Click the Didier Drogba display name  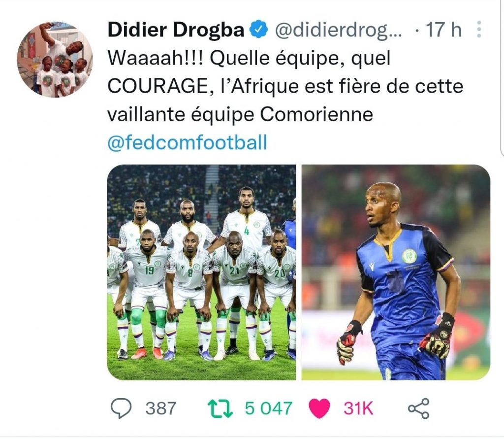[176, 30]
